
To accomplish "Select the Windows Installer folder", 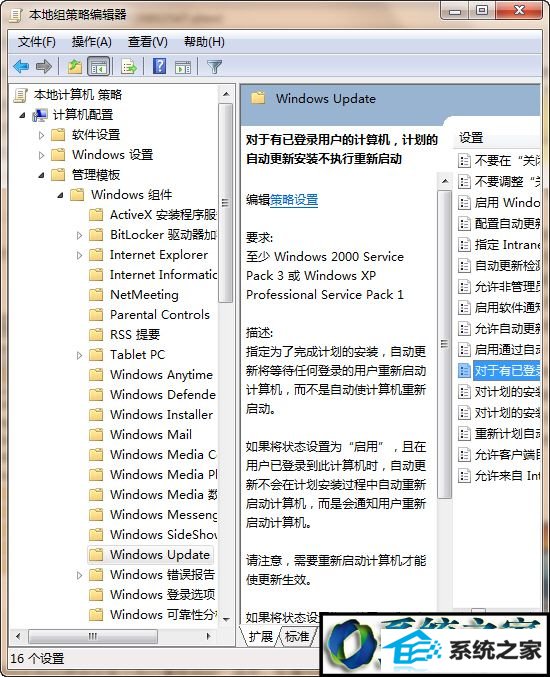I will click(x=161, y=414).
